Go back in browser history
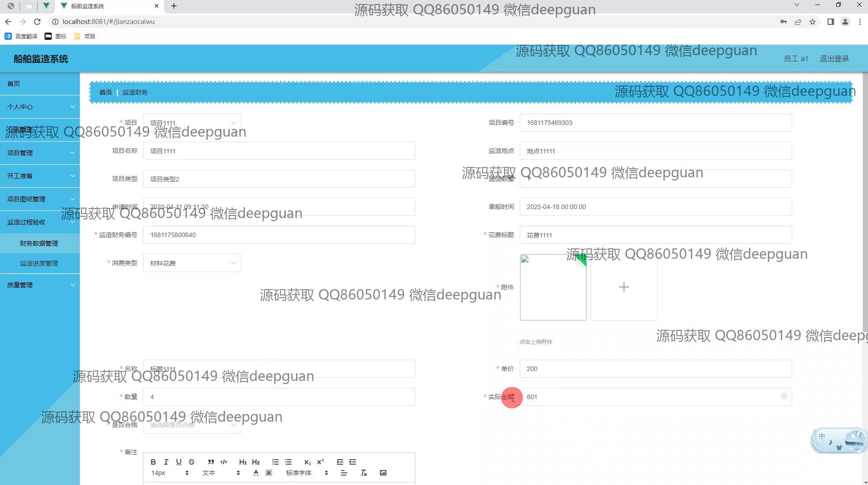 (x=8, y=22)
